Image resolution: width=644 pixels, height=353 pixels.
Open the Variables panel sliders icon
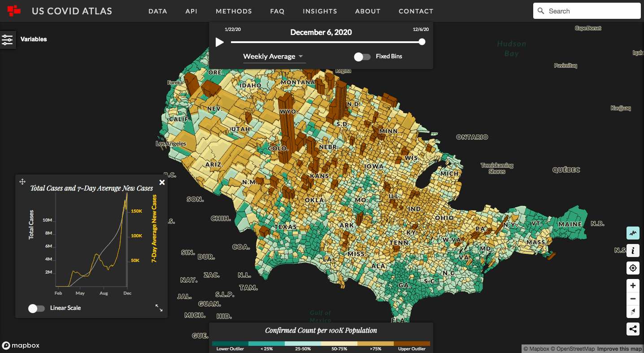[8, 39]
